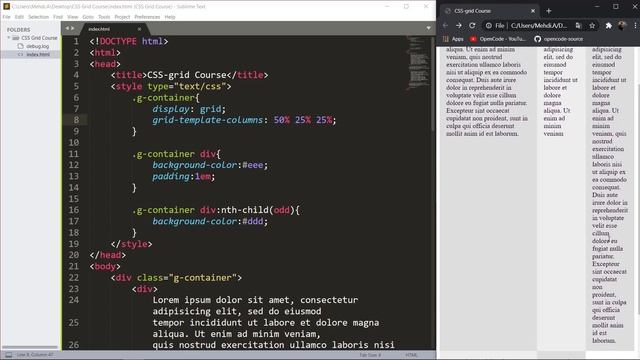The height and width of the screenshot is (360, 640).
Task: Open the File menu in Sublime Text
Action: [x=6, y=17]
